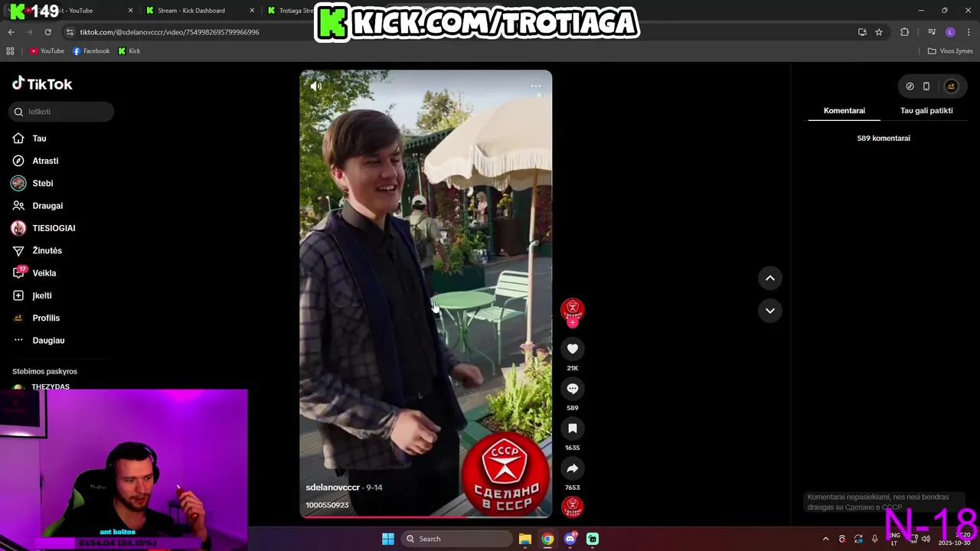This screenshot has width=980, height=551.
Task: Switch to Stream - Kick Dashboard tab
Action: click(191, 11)
